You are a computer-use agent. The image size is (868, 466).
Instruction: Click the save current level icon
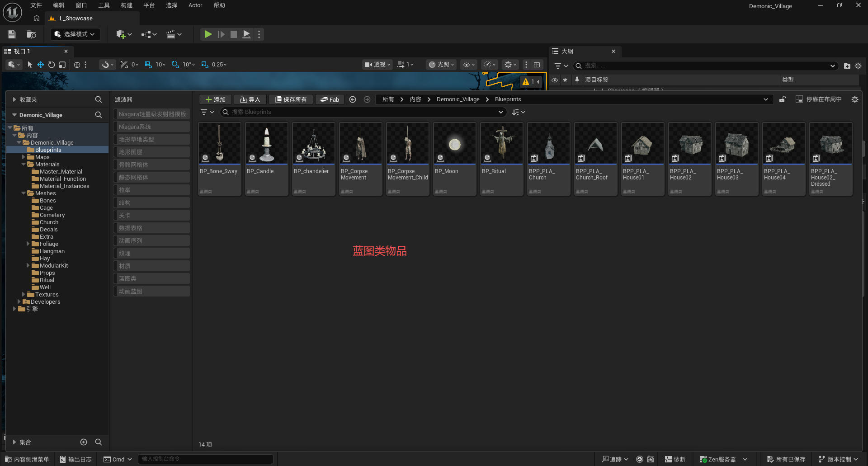coord(12,34)
